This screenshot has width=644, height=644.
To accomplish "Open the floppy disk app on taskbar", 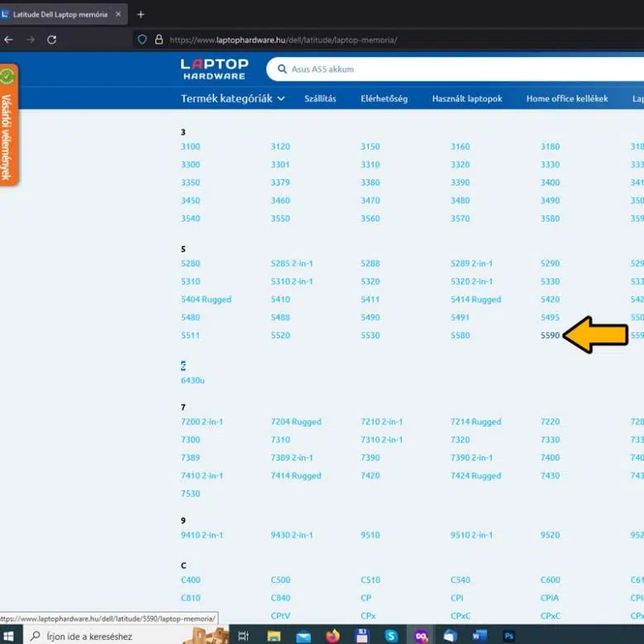I will coord(362,636).
